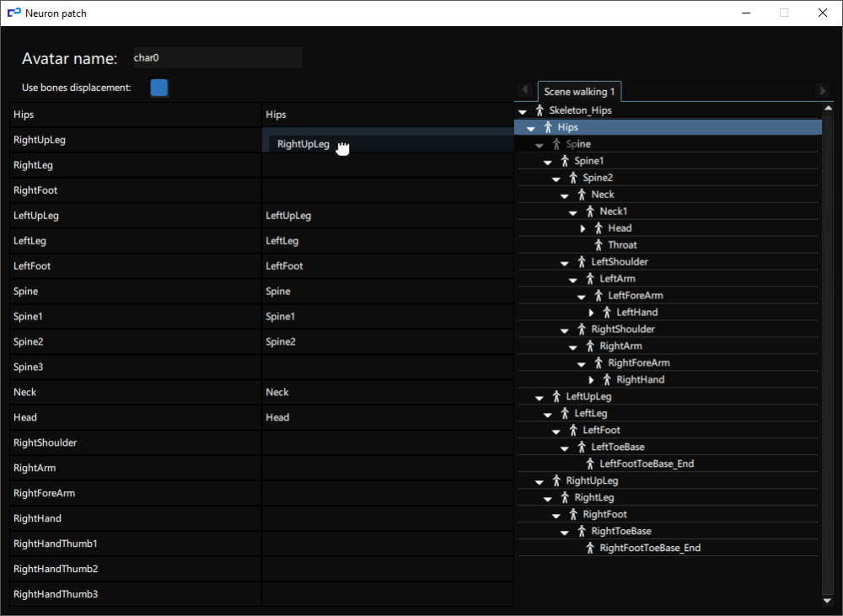Click the bone icon beside RightToeBase
843x616 pixels.
pos(582,531)
